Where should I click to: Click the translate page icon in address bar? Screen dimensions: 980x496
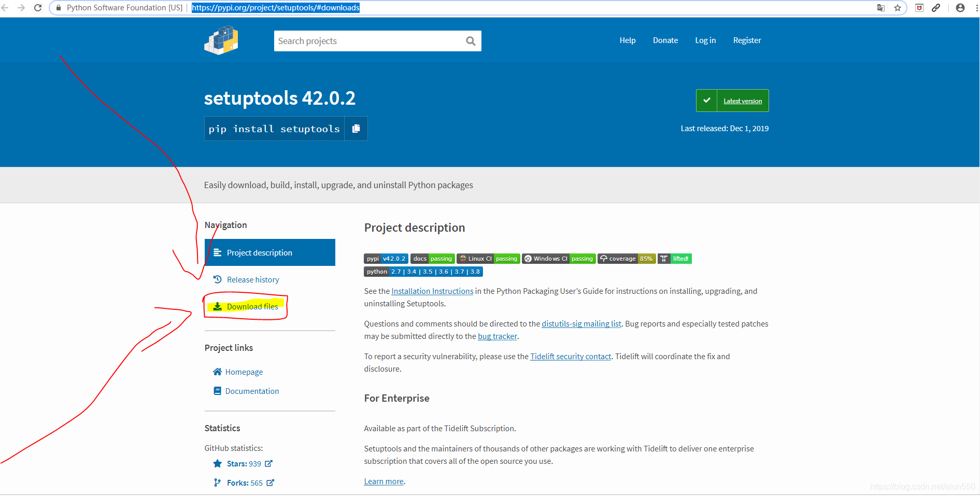pyautogui.click(x=881, y=8)
